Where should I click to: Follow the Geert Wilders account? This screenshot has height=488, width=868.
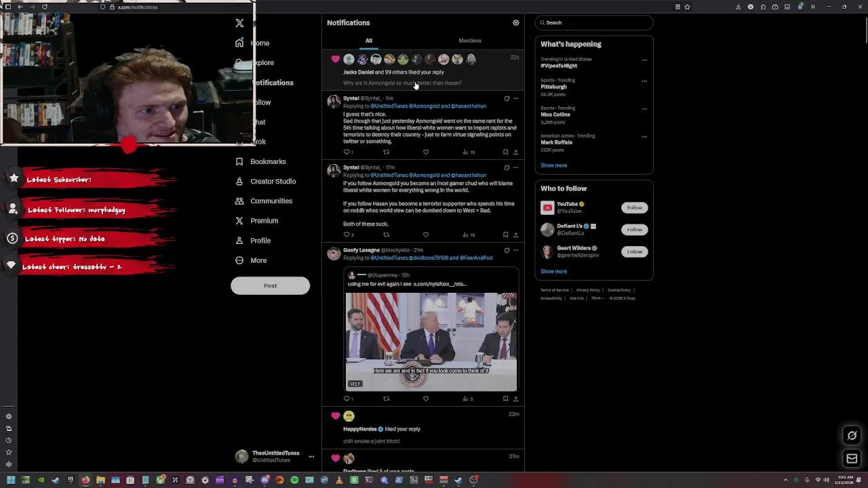point(634,251)
